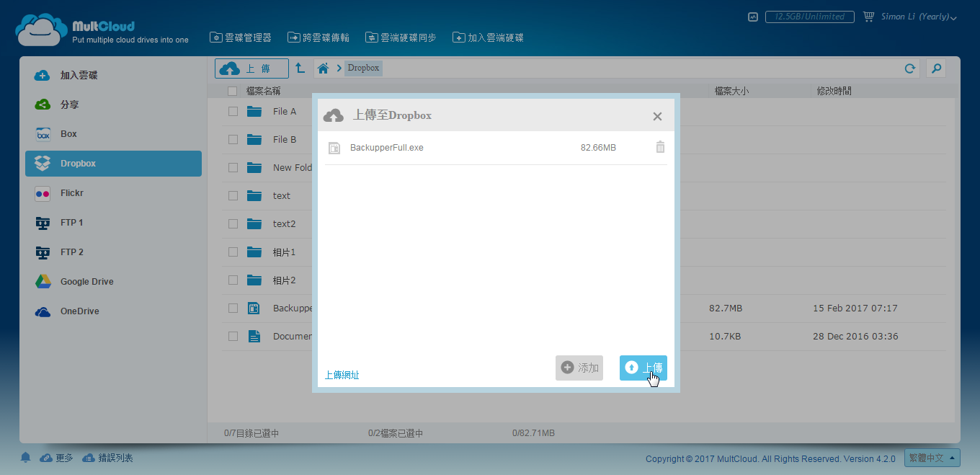Click the text2 folder icon

pyautogui.click(x=254, y=224)
